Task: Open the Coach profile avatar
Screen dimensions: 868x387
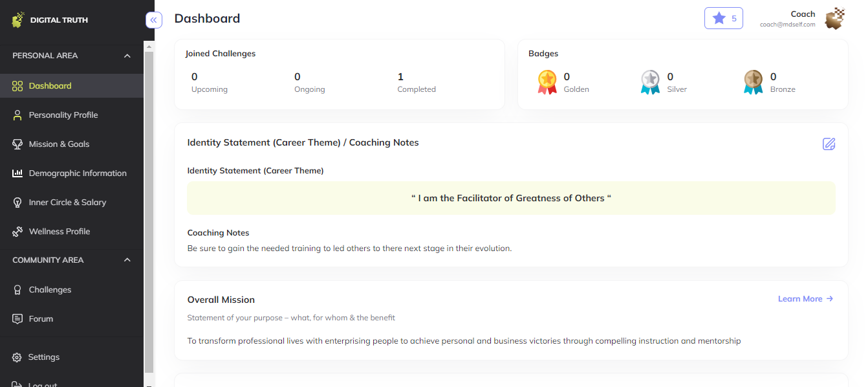Action: [x=834, y=19]
